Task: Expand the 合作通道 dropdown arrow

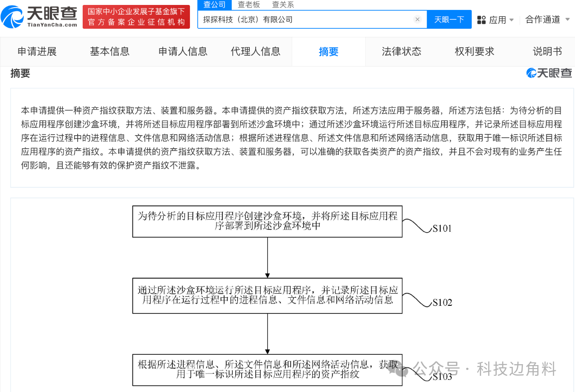Action: point(567,20)
